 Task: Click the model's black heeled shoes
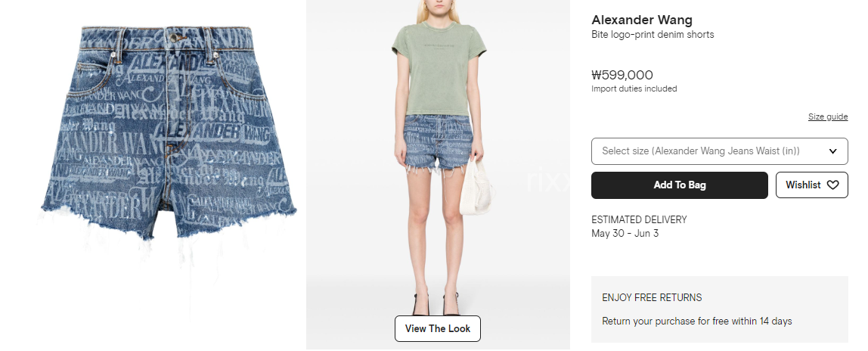pos(437,303)
